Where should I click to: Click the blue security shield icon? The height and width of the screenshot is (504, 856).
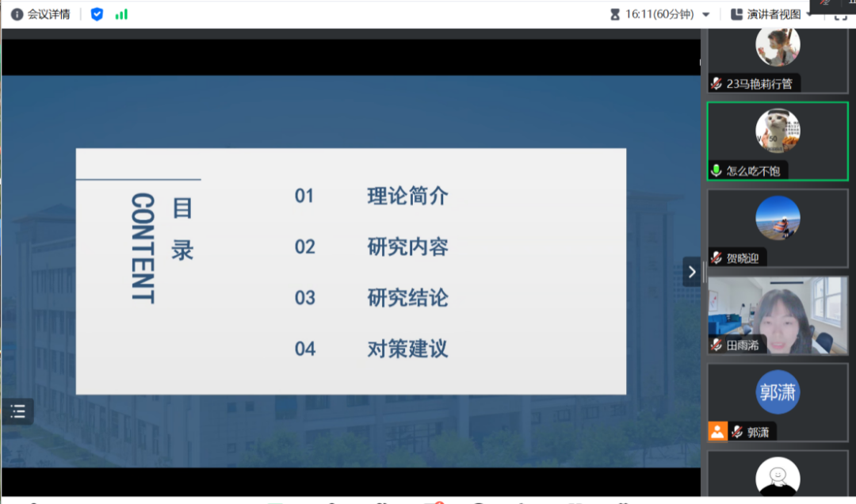(x=97, y=14)
